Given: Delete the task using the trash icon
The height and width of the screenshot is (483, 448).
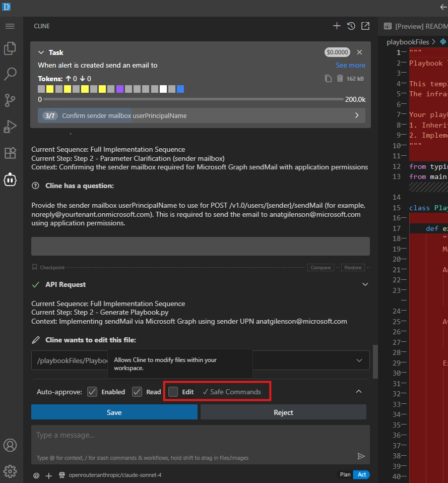Looking at the screenshot, I should tap(340, 78).
